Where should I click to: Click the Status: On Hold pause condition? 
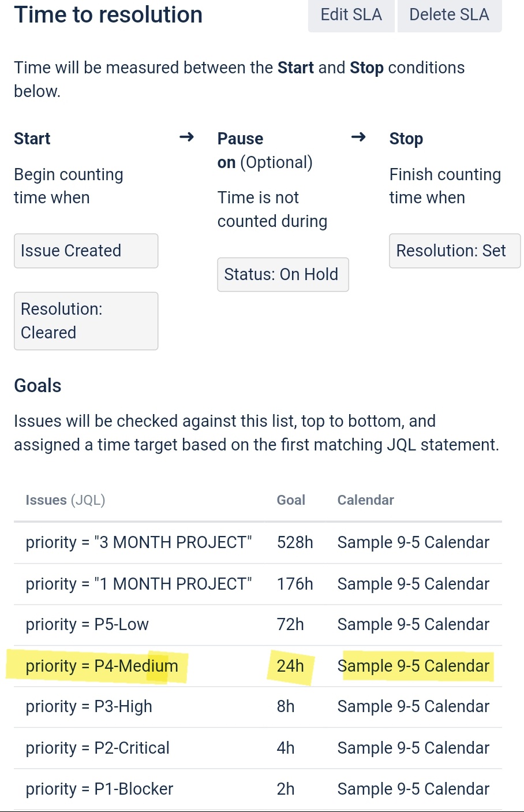[x=283, y=274]
